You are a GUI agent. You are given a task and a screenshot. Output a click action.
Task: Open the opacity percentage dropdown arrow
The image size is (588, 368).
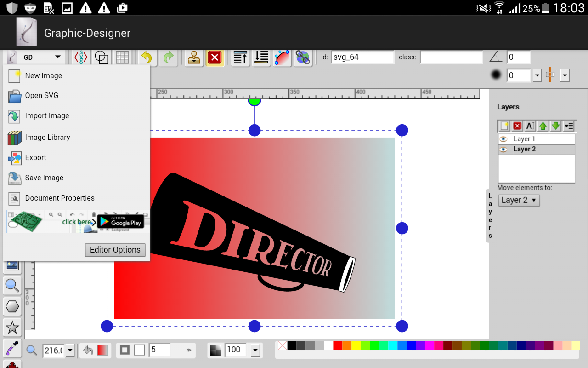tap(256, 351)
